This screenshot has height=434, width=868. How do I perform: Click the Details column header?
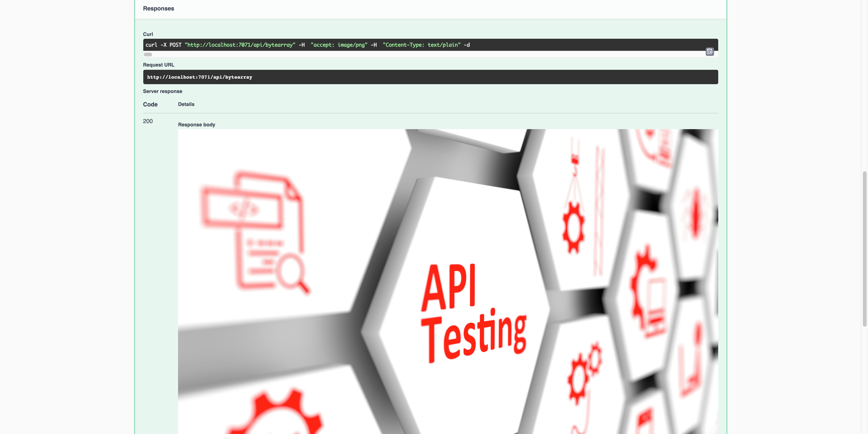pyautogui.click(x=186, y=104)
